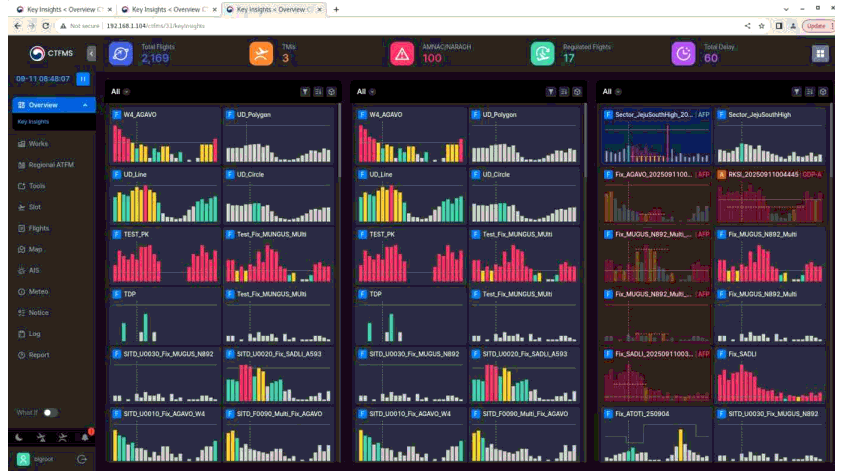Viewport: 848px width, 471px height.
Task: Bookmark this page with the star icon
Action: [761, 26]
